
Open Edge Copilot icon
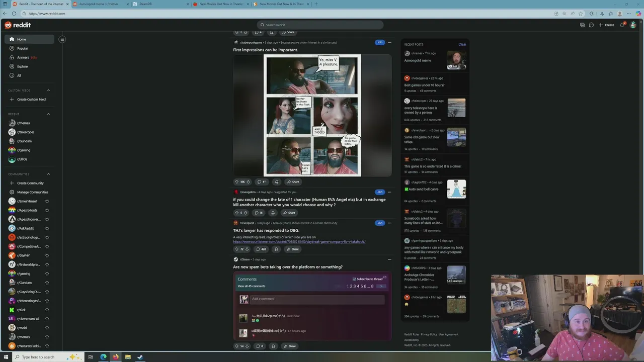[x=638, y=14]
